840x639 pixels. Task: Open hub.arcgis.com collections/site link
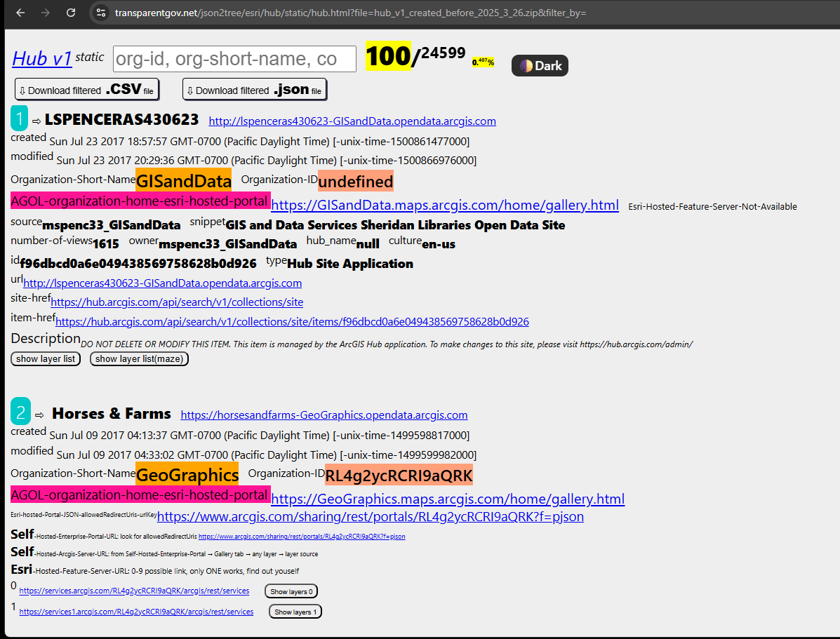pos(177,302)
